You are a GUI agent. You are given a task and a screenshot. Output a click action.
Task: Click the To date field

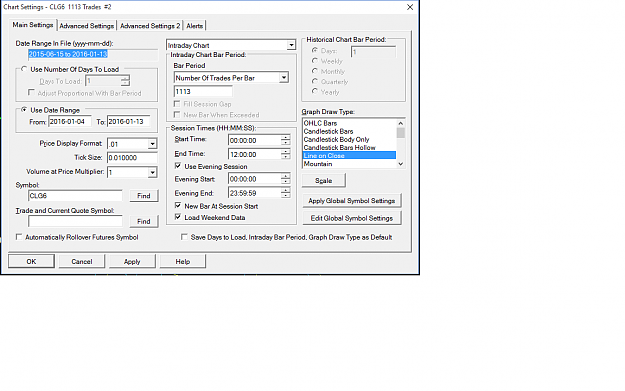(x=128, y=122)
